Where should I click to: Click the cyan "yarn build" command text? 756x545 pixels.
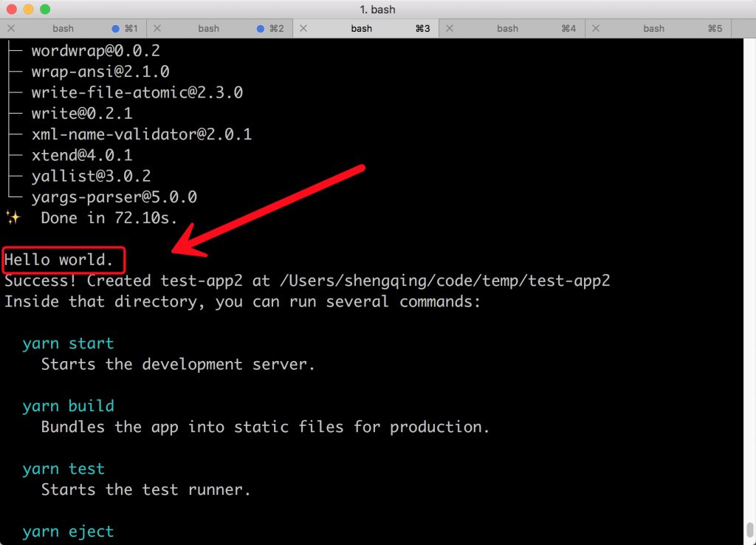68,406
